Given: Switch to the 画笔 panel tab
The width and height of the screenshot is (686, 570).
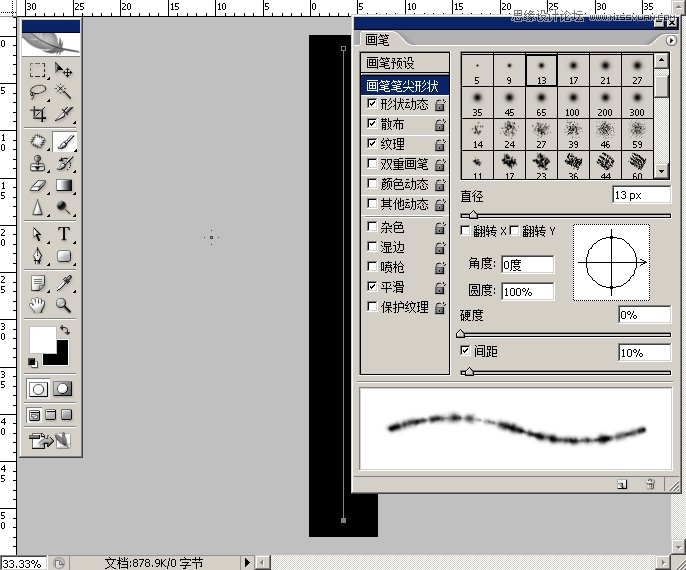Looking at the screenshot, I should (378, 41).
